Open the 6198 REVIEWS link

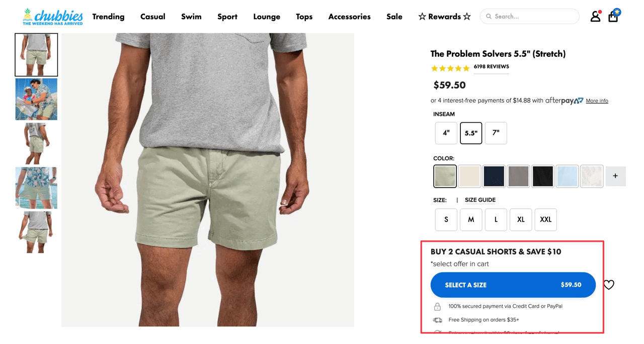491,67
